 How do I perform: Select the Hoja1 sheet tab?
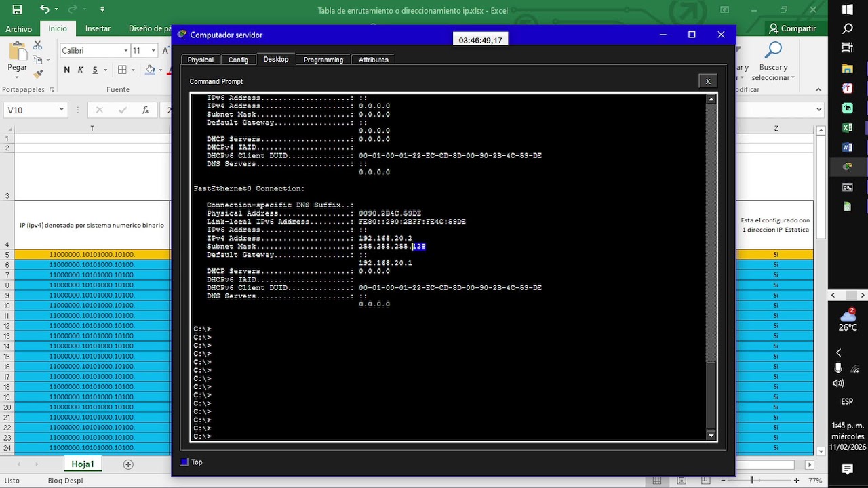point(83,464)
